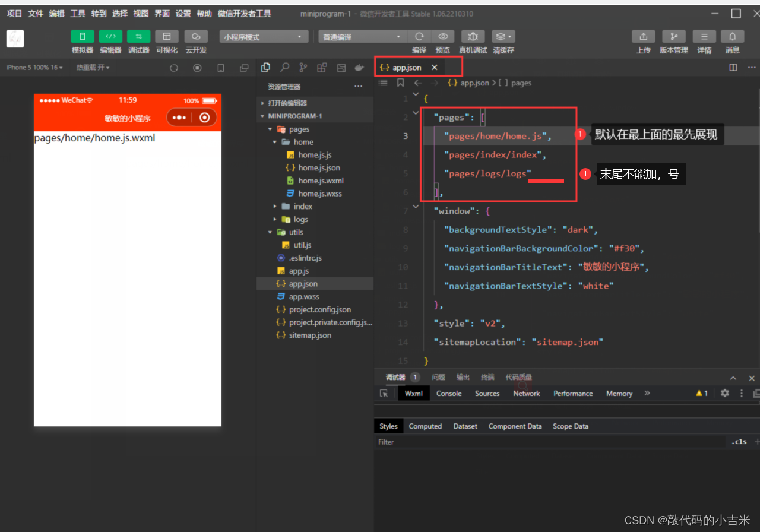This screenshot has width=760, height=532.
Task: Collapse the utils folder
Action: [315, 232]
